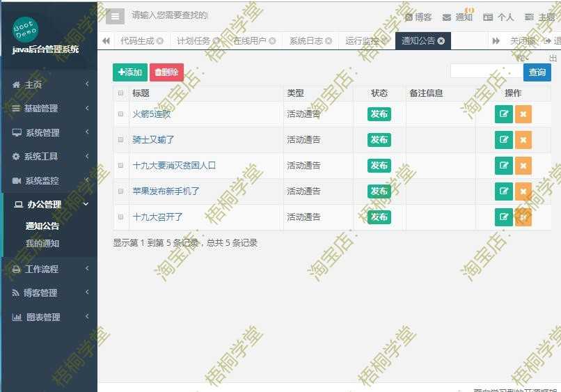Edit the 苹果发布新手机了 notice
The width and height of the screenshot is (561, 392).
tap(504, 191)
